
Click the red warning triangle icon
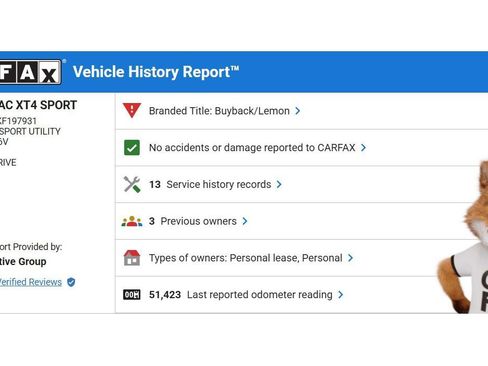tap(132, 110)
